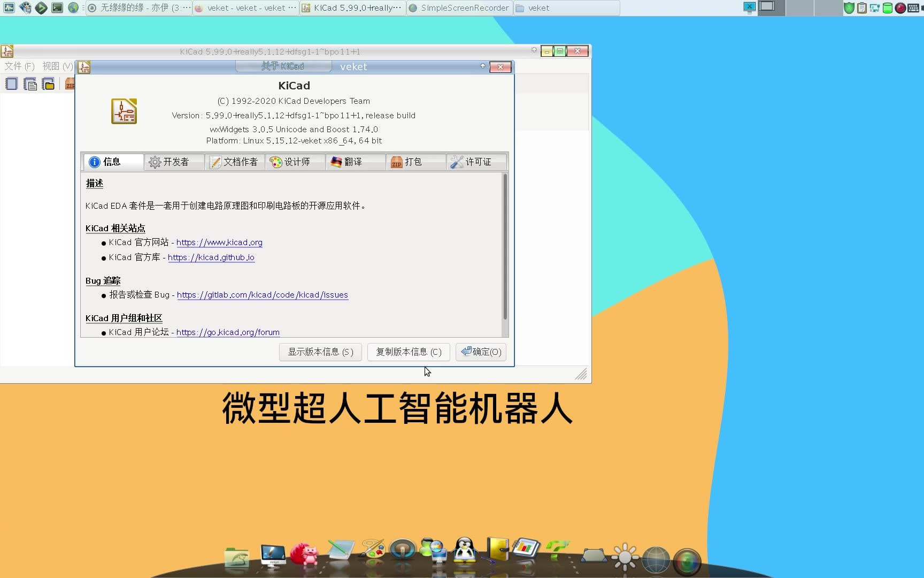The image size is (924, 578).
Task: Select the KiCad 5.99.0 taskbar entry
Action: (353, 8)
